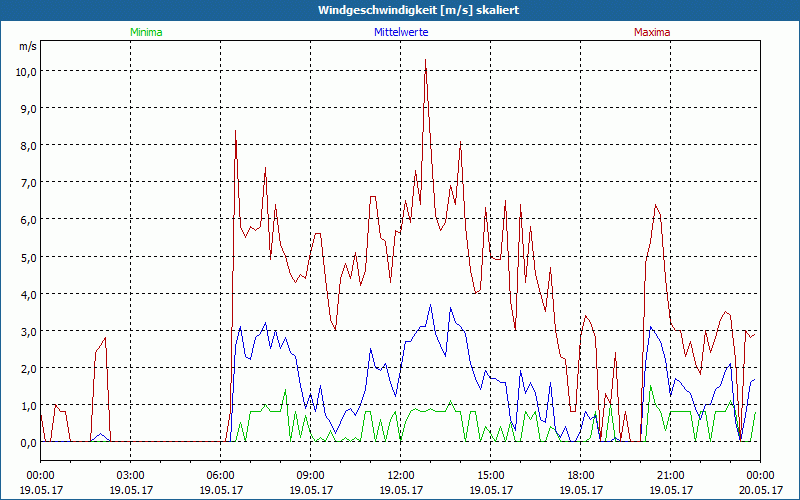This screenshot has width=800, height=500.
Task: Click the "8,0" y-axis value label
Action: point(27,145)
